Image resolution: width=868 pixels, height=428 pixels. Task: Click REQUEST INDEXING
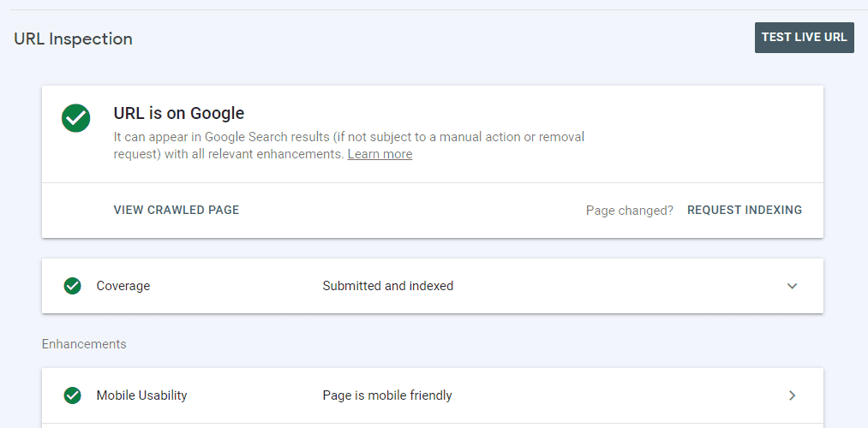click(x=744, y=210)
